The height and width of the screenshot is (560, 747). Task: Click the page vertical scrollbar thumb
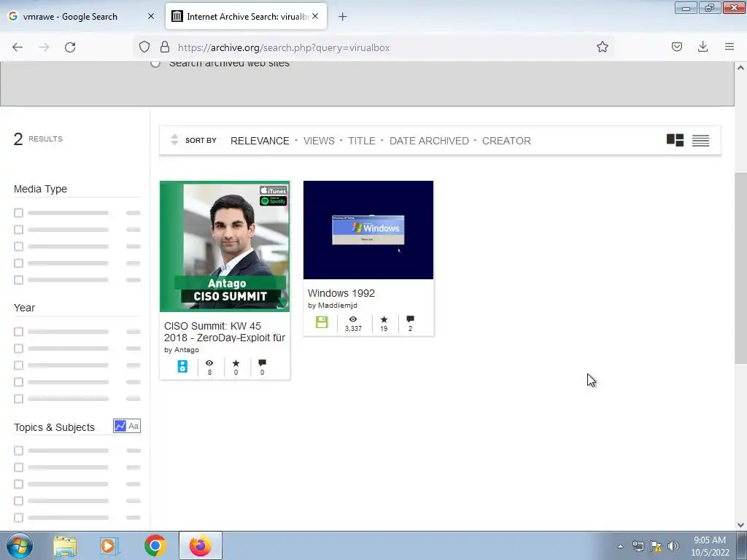[740, 268]
